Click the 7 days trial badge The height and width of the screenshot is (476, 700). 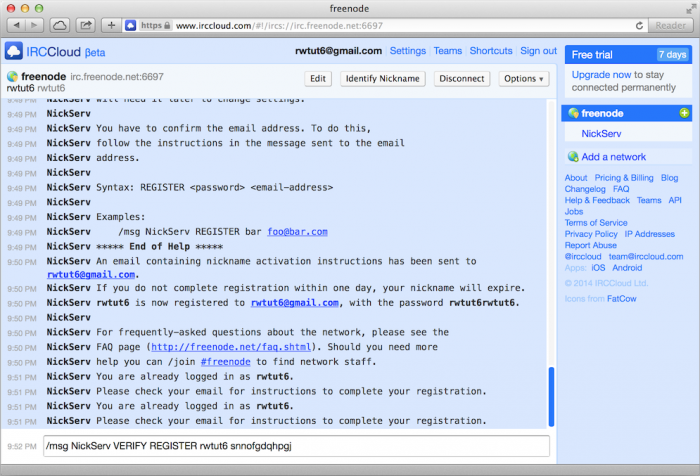click(672, 55)
